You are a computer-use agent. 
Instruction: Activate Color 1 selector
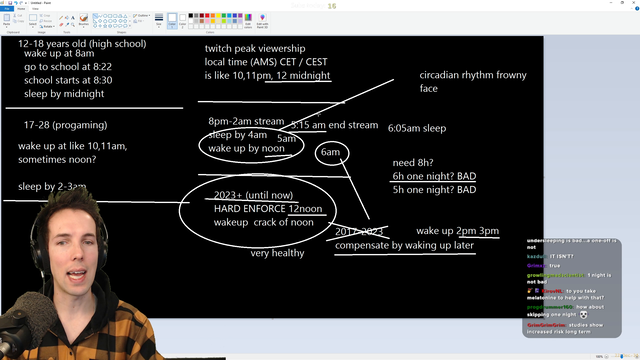172,21
